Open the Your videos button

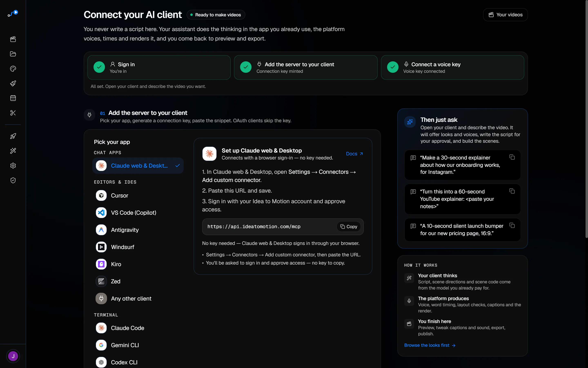[x=505, y=15]
